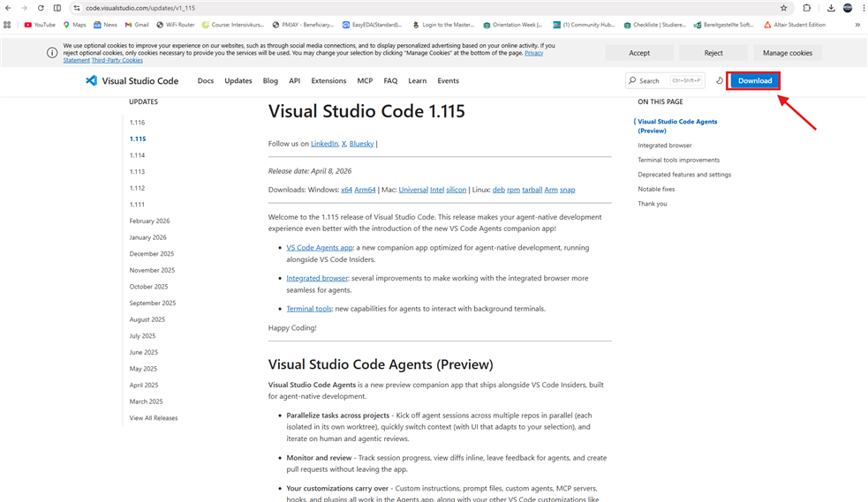Viewport: 868px width, 502px height.
Task: Bookmark this page with the star icon
Action: point(783,8)
